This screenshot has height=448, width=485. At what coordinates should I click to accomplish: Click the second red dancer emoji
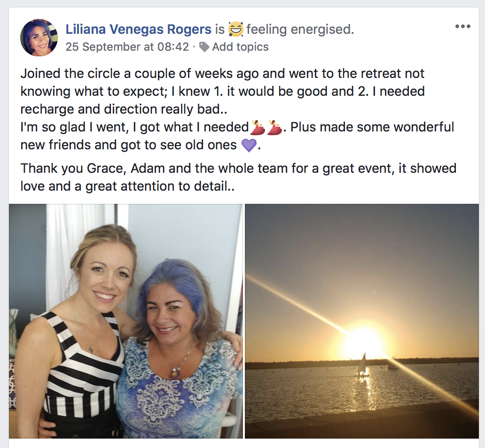[x=274, y=127]
